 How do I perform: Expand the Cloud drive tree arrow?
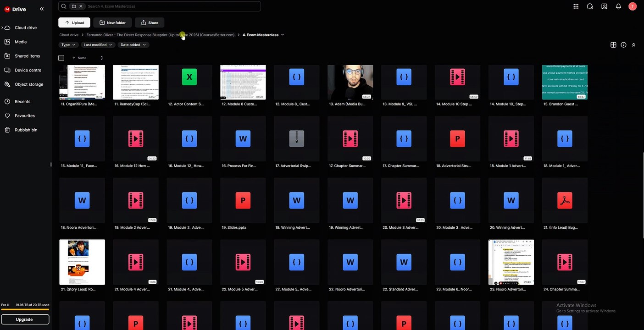[x=2, y=27]
